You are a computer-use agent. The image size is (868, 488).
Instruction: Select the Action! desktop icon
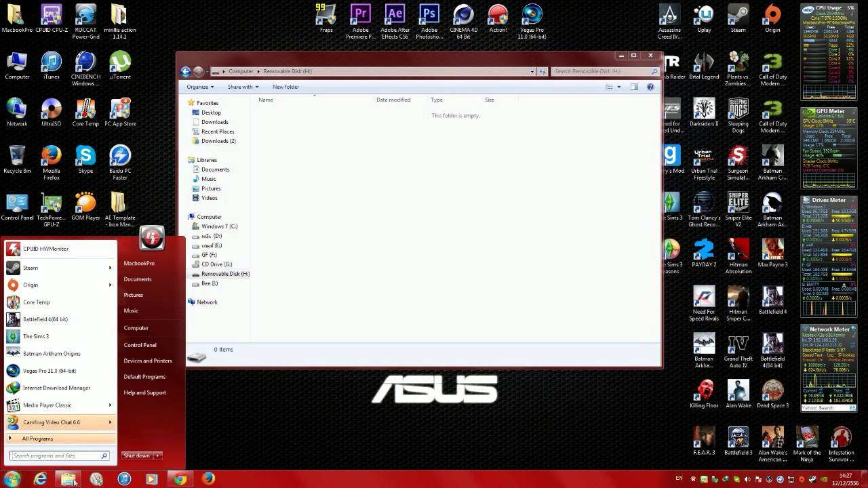pos(498,19)
